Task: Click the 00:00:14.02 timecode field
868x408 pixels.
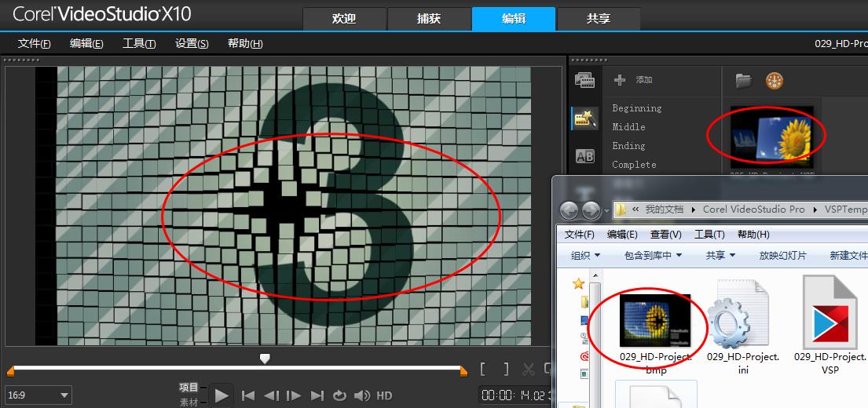Action: click(515, 395)
